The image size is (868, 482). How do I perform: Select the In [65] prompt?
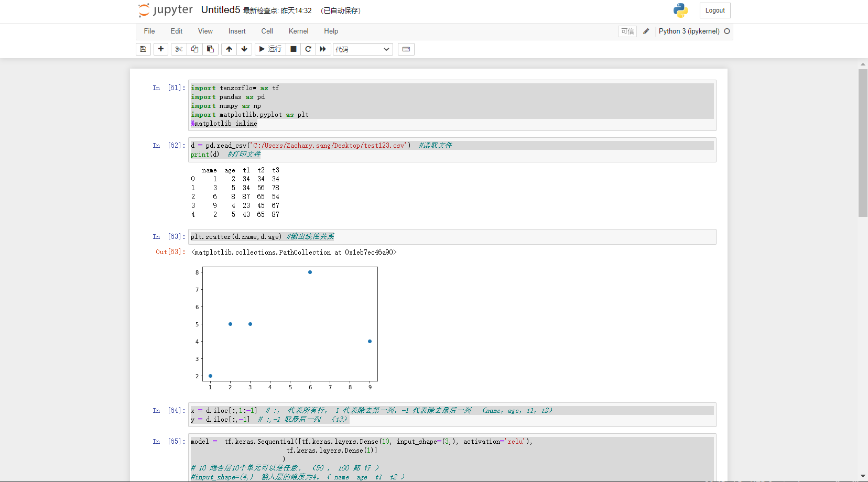tap(169, 442)
